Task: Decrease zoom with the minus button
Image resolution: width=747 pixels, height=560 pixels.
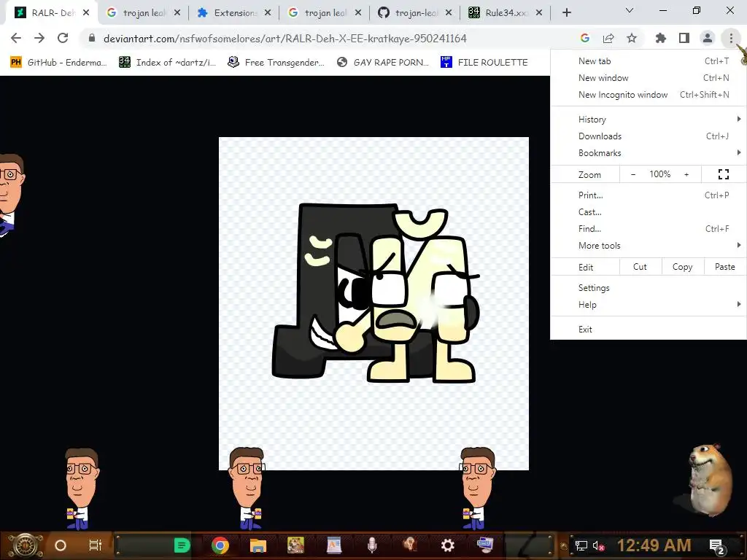Action: pos(633,174)
